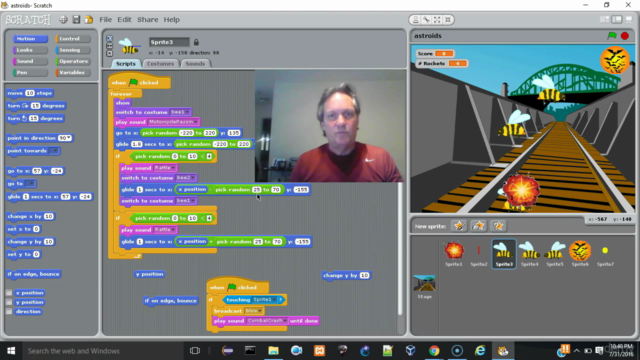This screenshot has width=640, height=360.
Task: Select the grow sprite tool
Action: pyautogui.click(x=437, y=20)
